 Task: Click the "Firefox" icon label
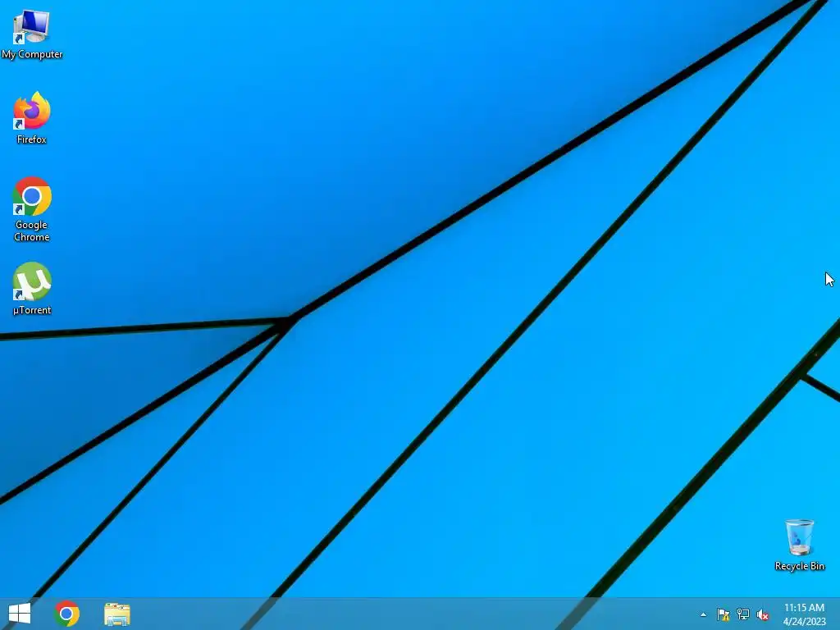32,139
